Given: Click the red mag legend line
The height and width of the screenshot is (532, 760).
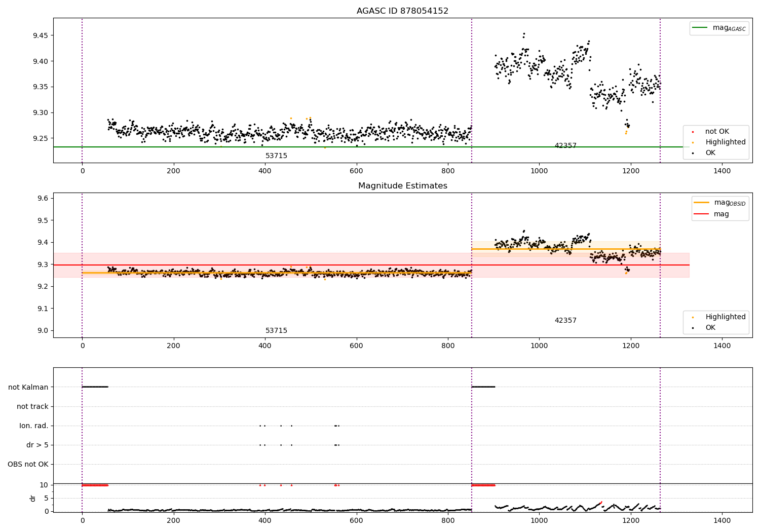Looking at the screenshot, I should [x=701, y=214].
